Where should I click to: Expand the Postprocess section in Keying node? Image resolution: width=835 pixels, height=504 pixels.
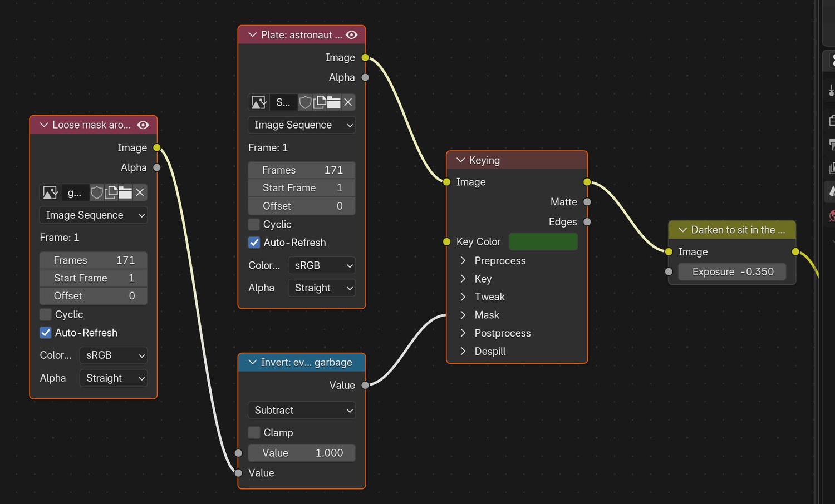coord(463,333)
